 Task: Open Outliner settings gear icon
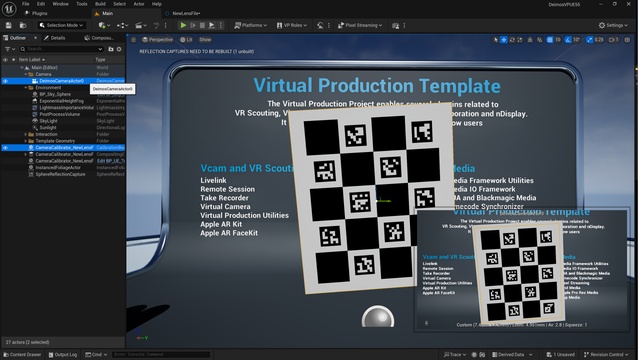point(119,49)
